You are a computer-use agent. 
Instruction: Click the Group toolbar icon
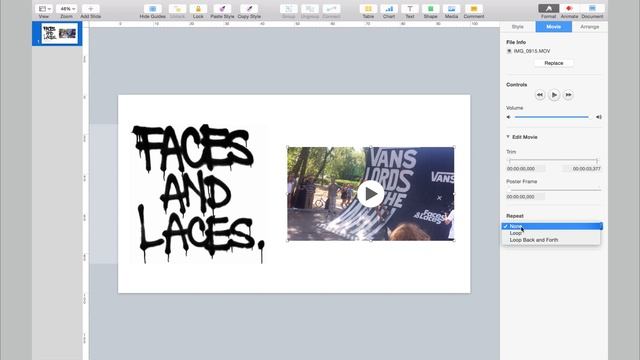click(x=289, y=9)
